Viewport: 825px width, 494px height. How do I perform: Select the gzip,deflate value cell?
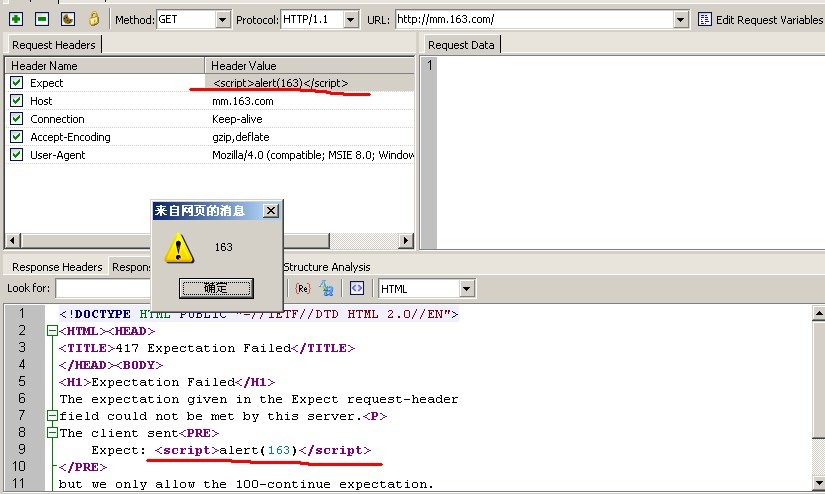tap(309, 137)
